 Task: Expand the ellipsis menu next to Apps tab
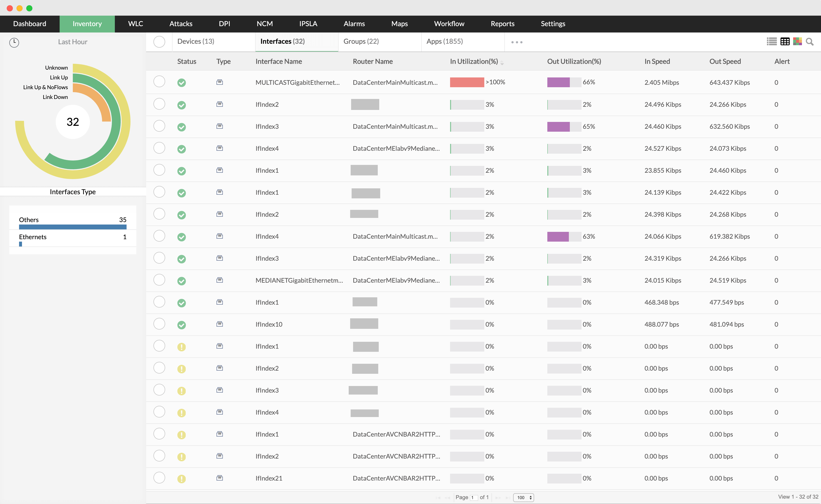click(x=515, y=41)
